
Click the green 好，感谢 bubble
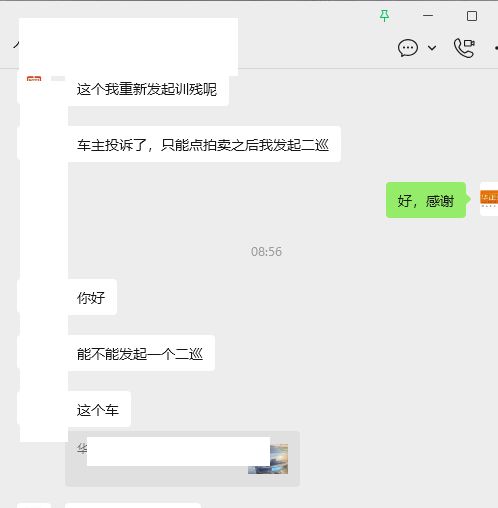pos(427,200)
